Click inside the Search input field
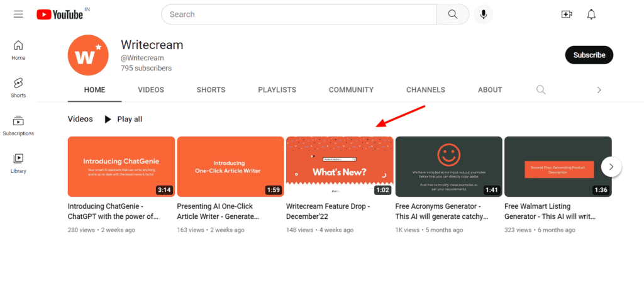 tap(299, 14)
